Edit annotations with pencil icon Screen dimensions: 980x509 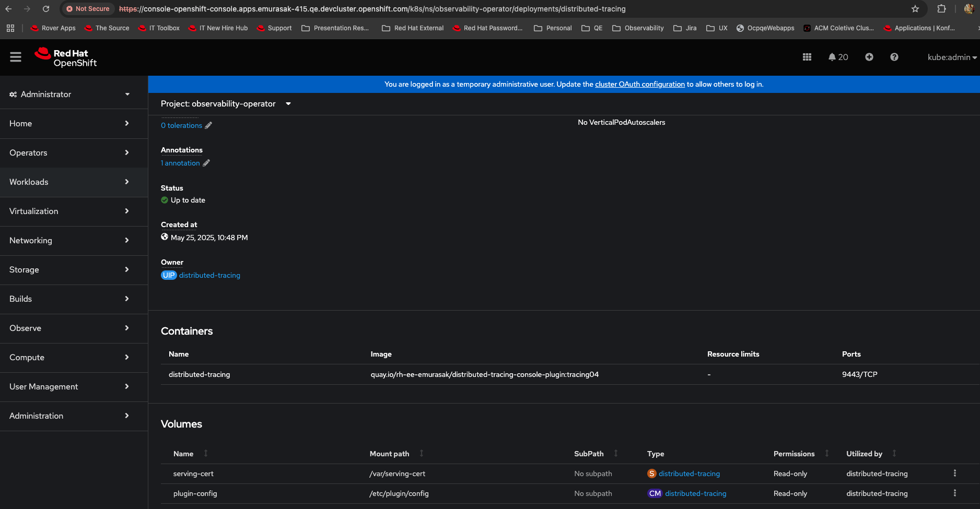point(206,163)
